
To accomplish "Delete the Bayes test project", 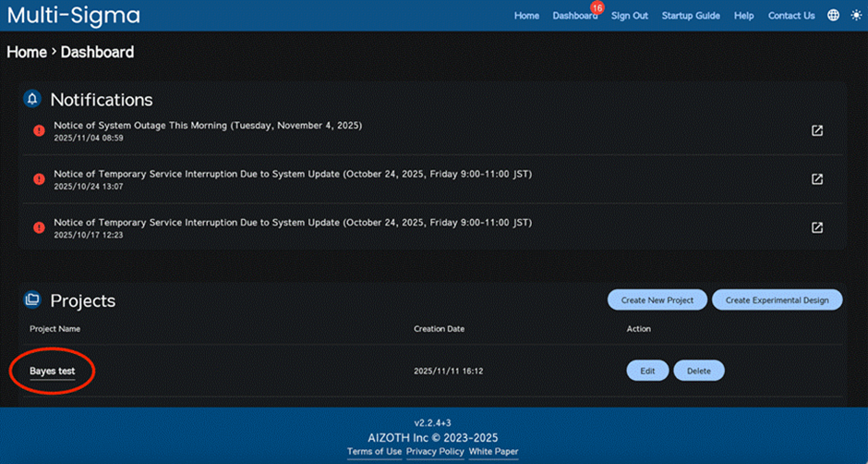I will tap(699, 371).
